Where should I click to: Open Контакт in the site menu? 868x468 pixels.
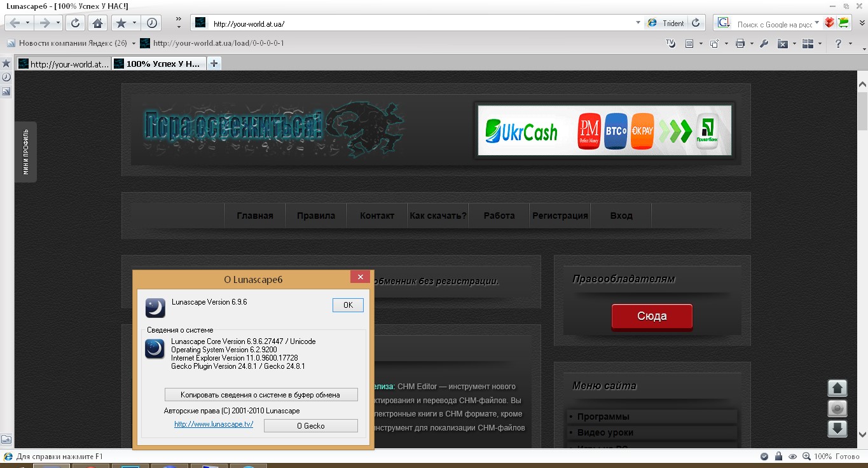(x=377, y=216)
